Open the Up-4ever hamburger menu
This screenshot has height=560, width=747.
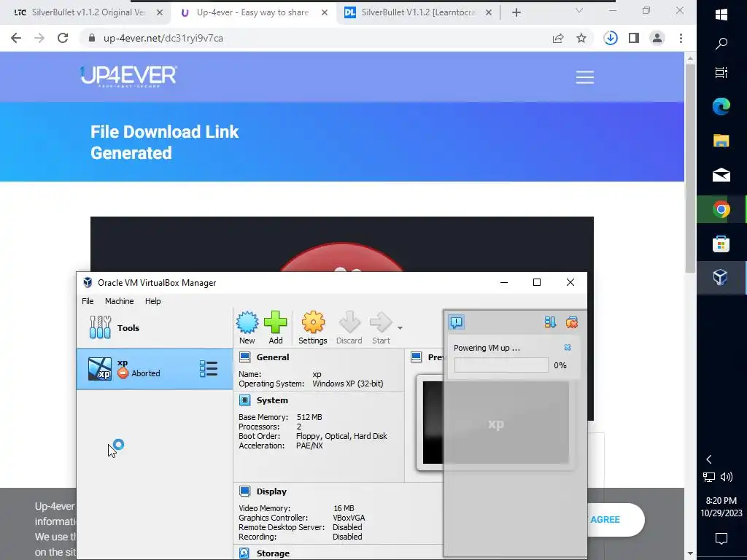pyautogui.click(x=584, y=77)
